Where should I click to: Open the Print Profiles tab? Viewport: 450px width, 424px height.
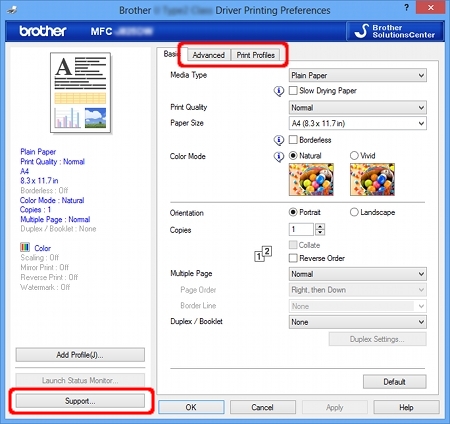coord(256,55)
